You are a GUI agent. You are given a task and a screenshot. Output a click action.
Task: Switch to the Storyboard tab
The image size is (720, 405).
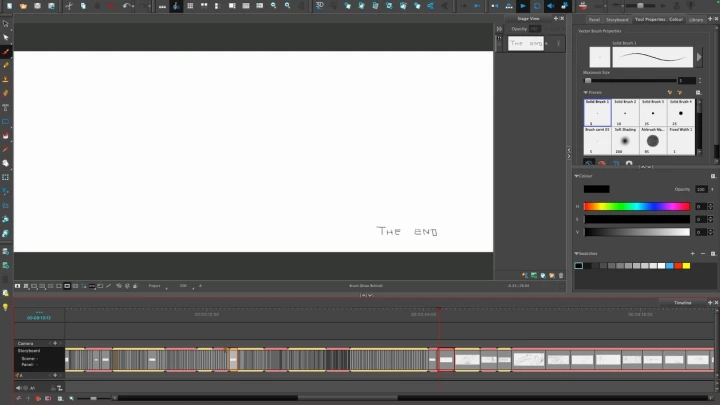point(617,19)
